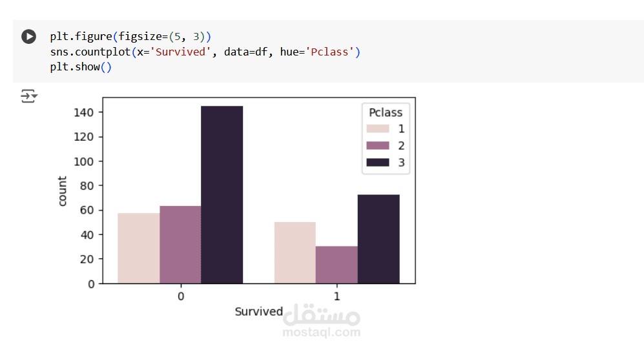This screenshot has height=346, width=644.
Task: Click the tallest dark bar for Survived 0
Action: (222, 194)
